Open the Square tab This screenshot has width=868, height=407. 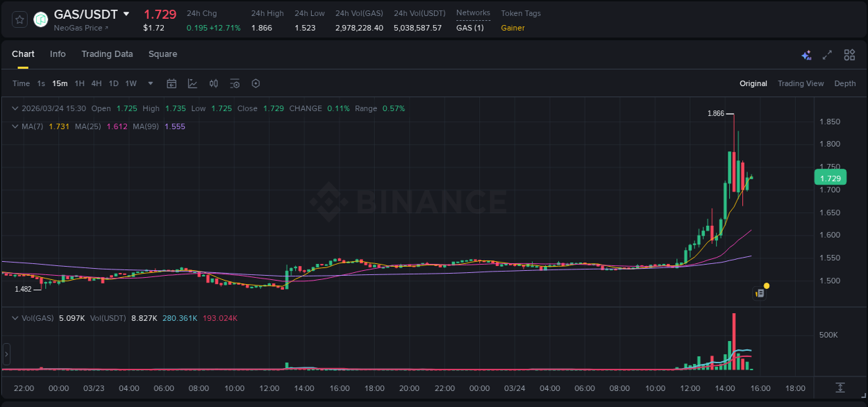(x=162, y=54)
